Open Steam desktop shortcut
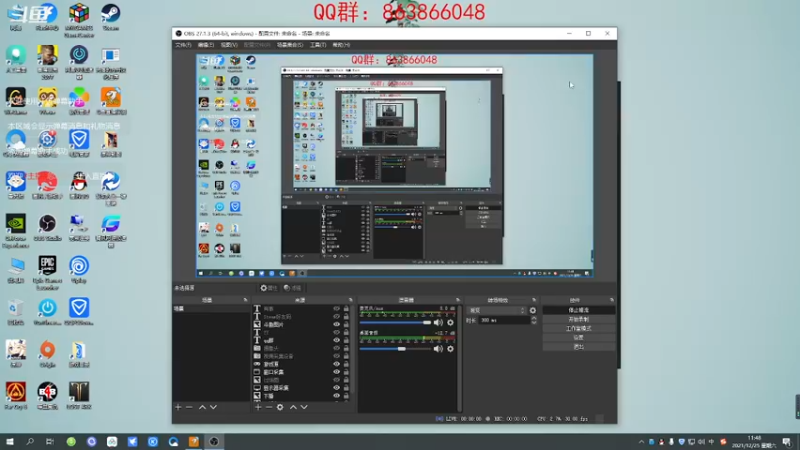800x450 pixels. [x=111, y=17]
